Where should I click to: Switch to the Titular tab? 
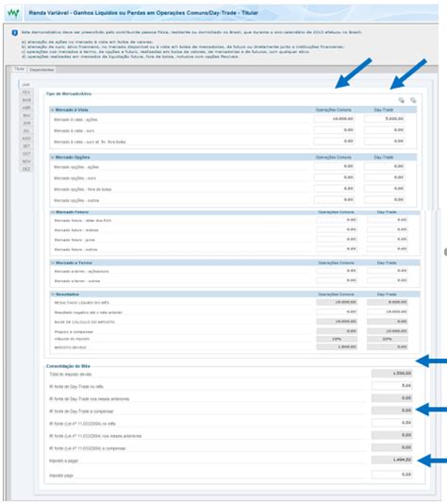point(19,69)
